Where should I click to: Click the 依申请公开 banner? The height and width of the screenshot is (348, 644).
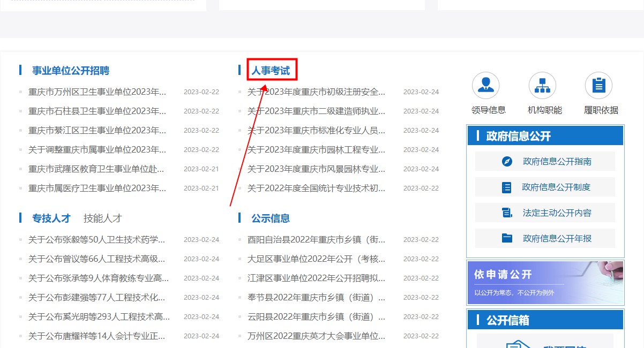tap(545, 283)
